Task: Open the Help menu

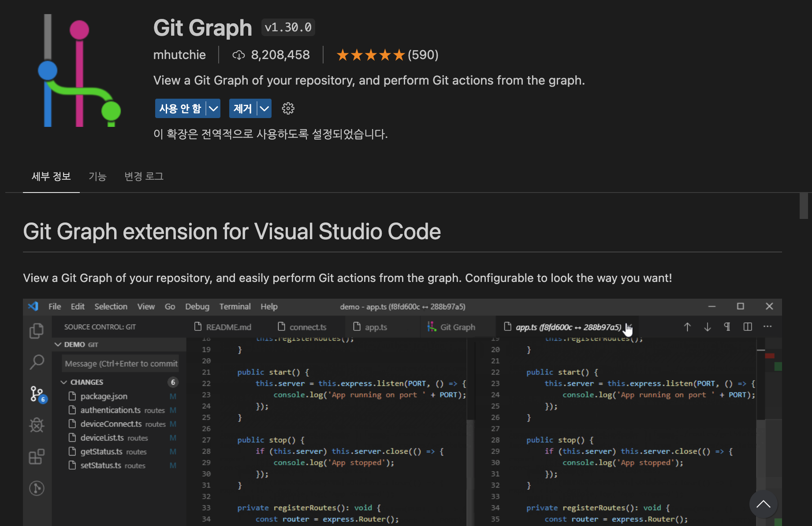Action: (269, 306)
